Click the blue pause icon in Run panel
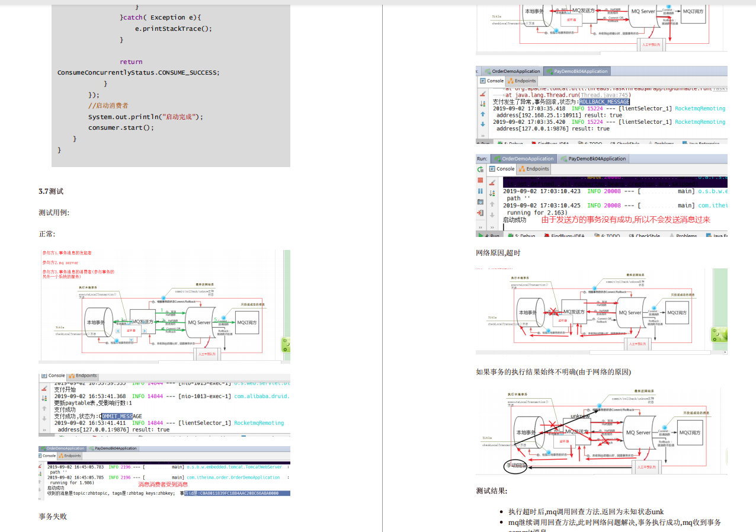 480,191
